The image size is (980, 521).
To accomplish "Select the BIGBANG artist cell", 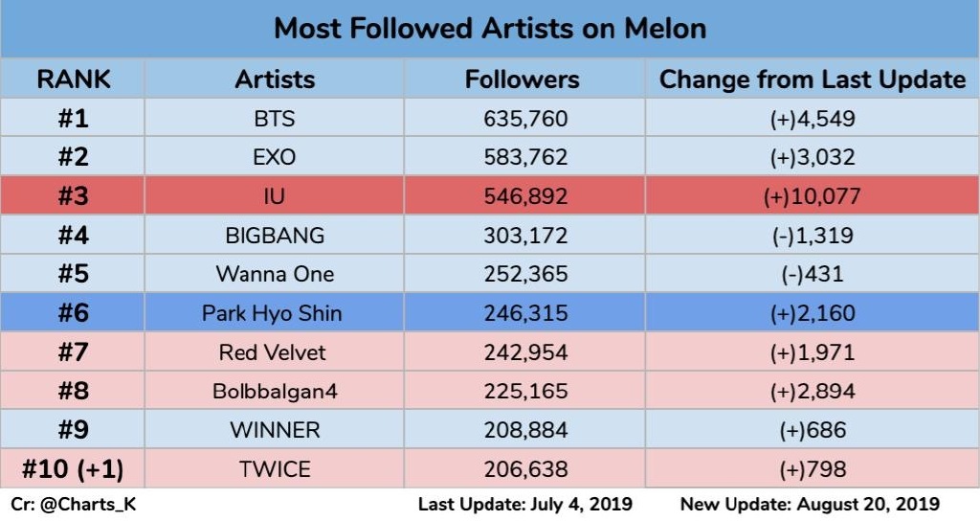I will (x=275, y=236).
